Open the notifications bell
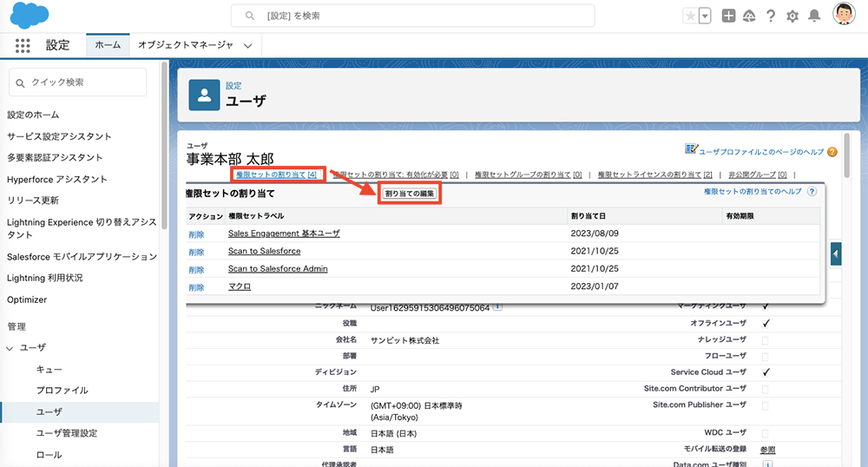 tap(814, 16)
